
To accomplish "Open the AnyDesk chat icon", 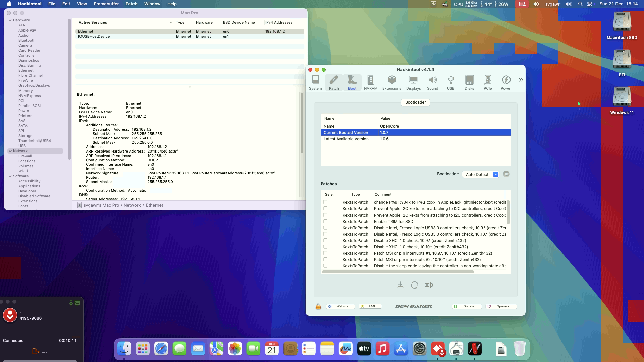I will pos(45,351).
